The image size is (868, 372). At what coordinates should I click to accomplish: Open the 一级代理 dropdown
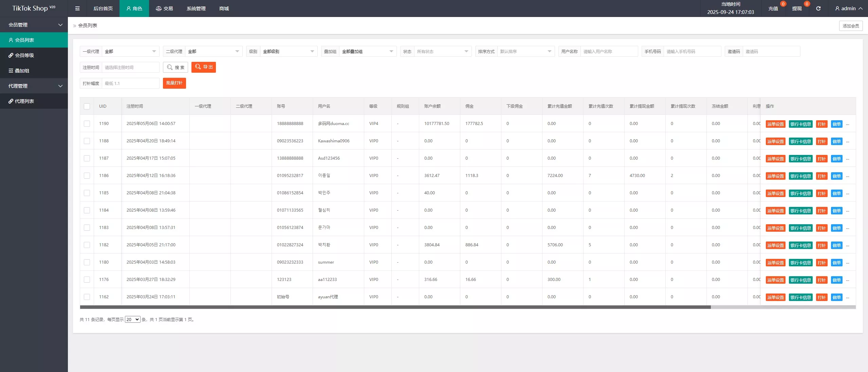(131, 51)
